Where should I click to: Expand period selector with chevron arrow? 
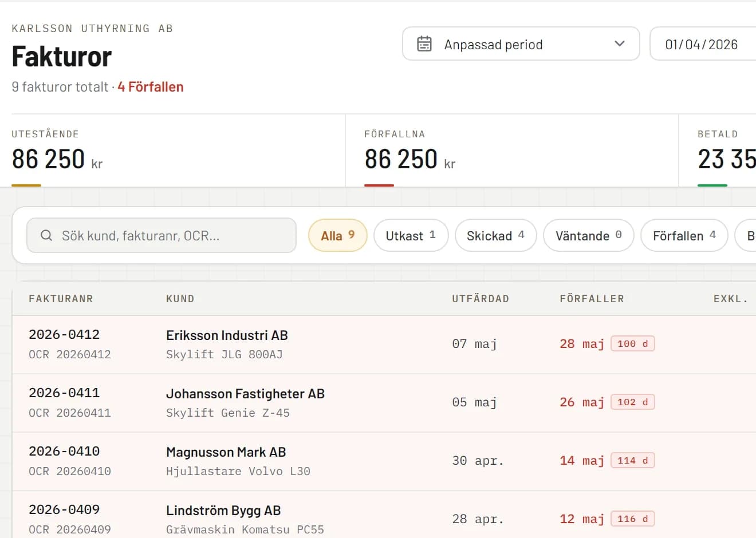pyautogui.click(x=620, y=43)
